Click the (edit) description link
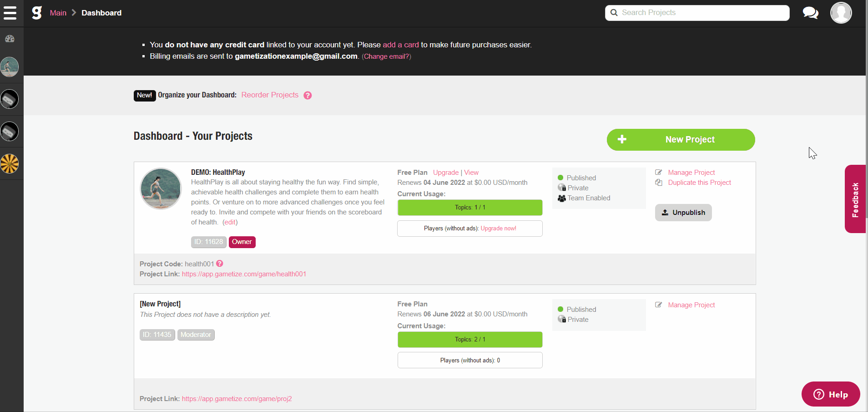 click(230, 222)
